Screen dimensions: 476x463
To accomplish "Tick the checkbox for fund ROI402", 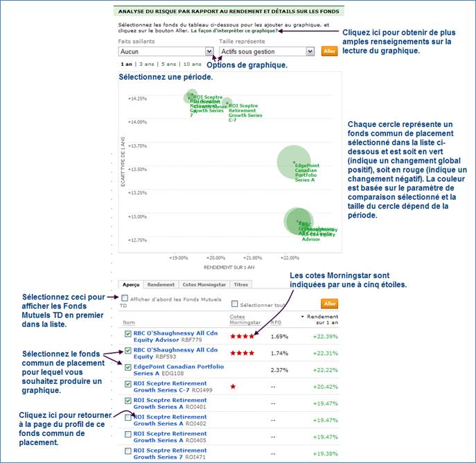I will (127, 419).
